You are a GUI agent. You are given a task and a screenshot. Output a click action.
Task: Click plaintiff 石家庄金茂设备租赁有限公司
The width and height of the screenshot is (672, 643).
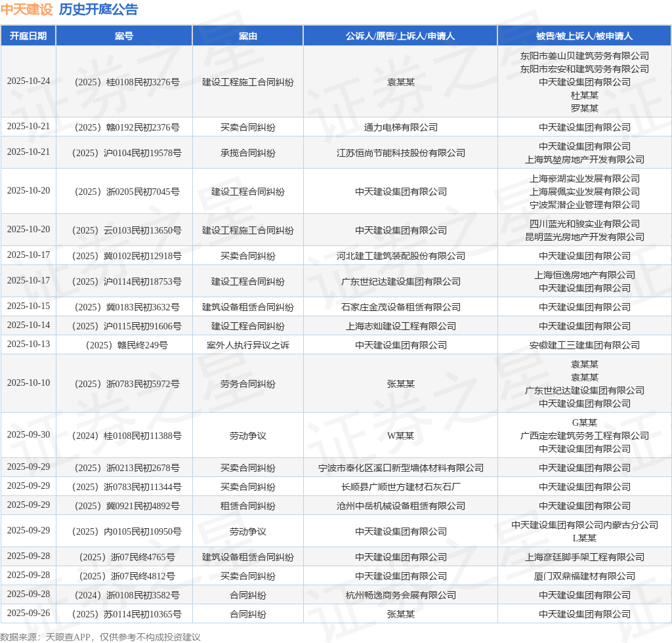(x=401, y=307)
